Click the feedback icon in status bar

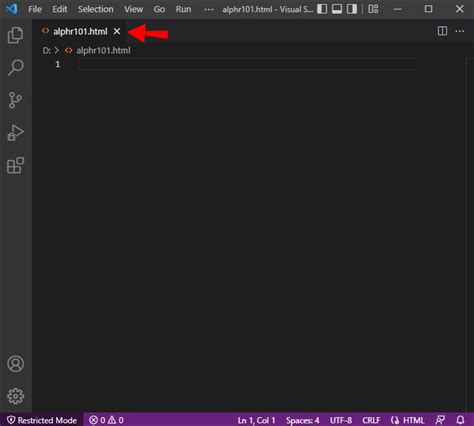(x=440, y=420)
